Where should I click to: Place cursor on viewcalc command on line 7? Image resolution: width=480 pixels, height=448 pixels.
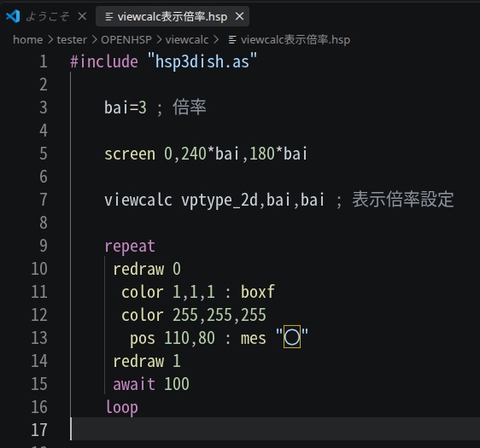(138, 200)
